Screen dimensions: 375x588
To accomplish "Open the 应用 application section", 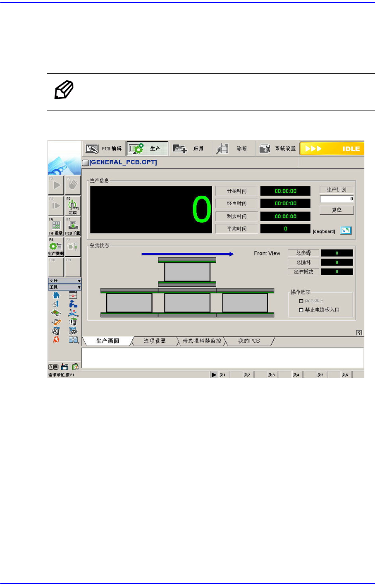I will [x=190, y=149].
